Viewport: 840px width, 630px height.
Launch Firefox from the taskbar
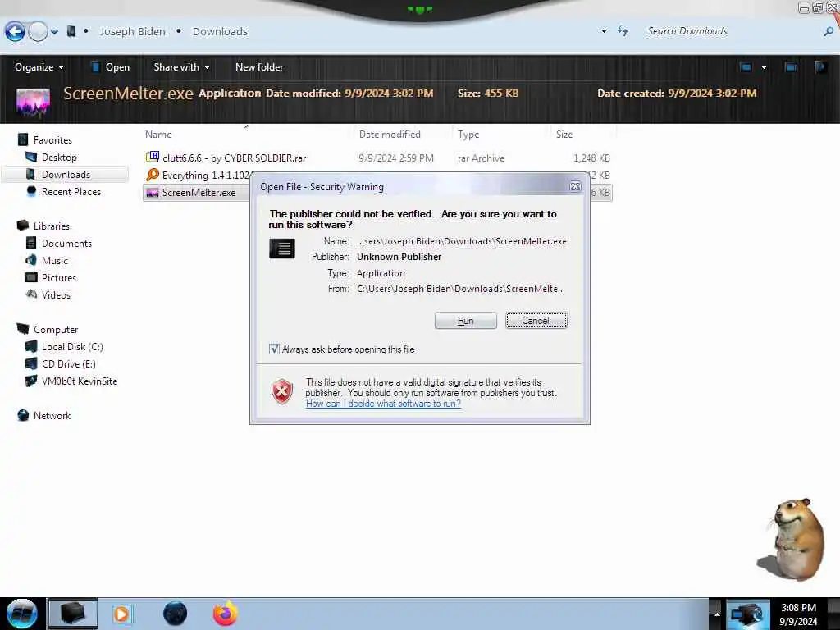pyautogui.click(x=225, y=614)
